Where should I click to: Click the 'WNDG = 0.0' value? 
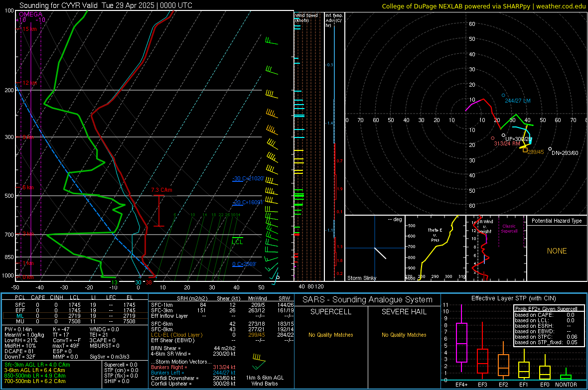104,329
